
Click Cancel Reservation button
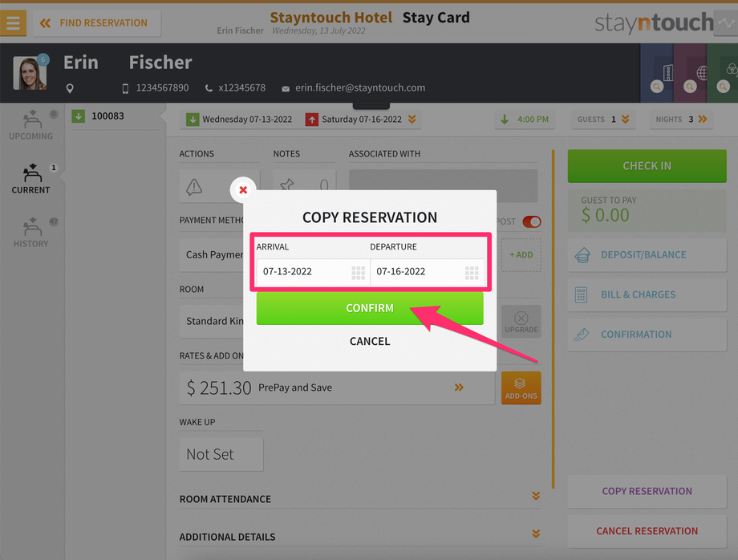pyautogui.click(x=647, y=531)
